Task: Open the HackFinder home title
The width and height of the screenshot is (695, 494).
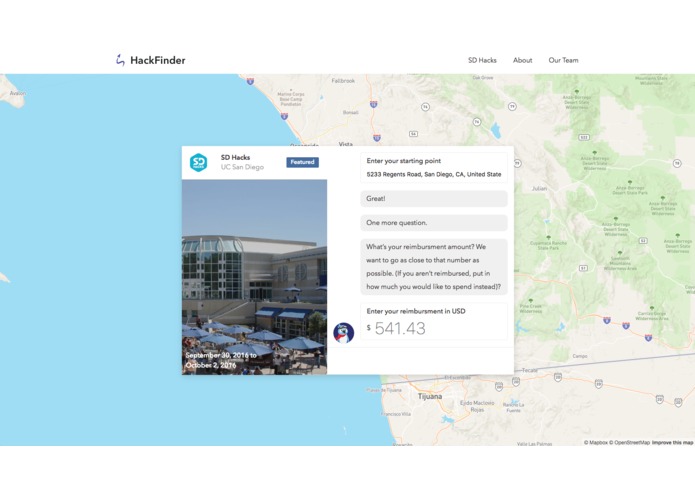Action: [x=158, y=60]
